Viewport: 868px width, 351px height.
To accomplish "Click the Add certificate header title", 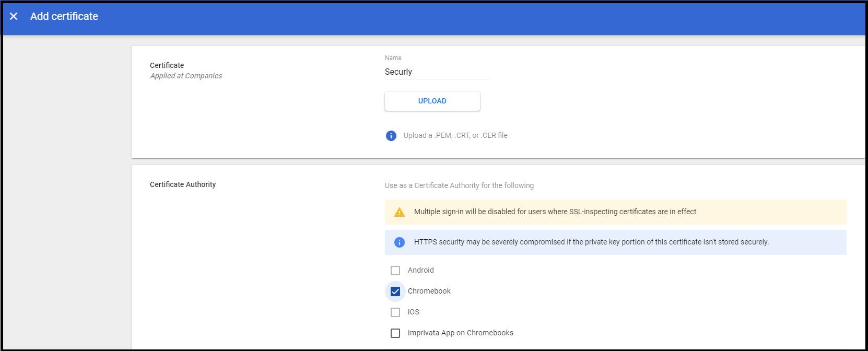I will pos(64,17).
